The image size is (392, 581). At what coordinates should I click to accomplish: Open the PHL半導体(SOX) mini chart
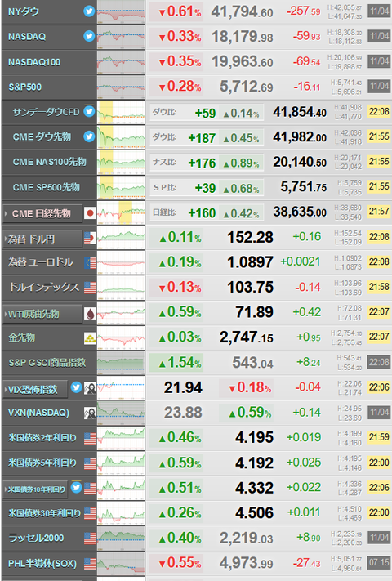121,563
